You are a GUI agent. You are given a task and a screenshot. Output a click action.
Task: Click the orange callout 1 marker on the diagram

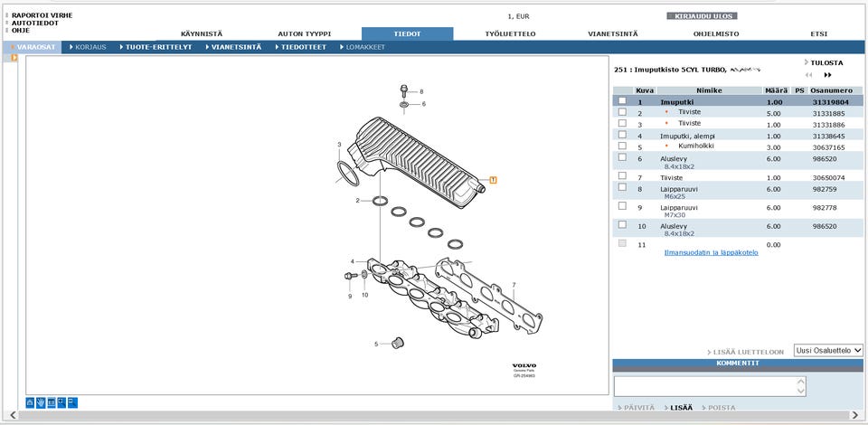(x=493, y=180)
